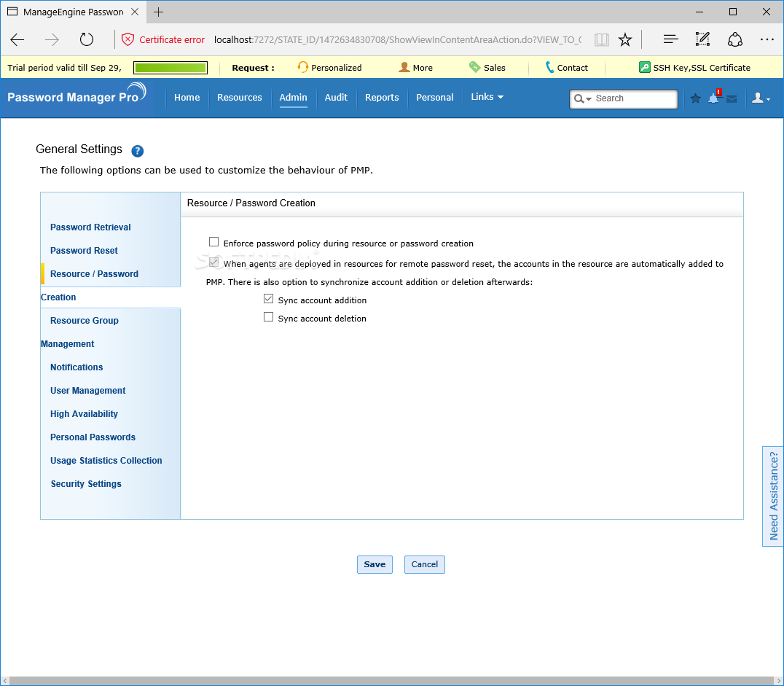
Task: Select the Admin tab
Action: point(293,98)
